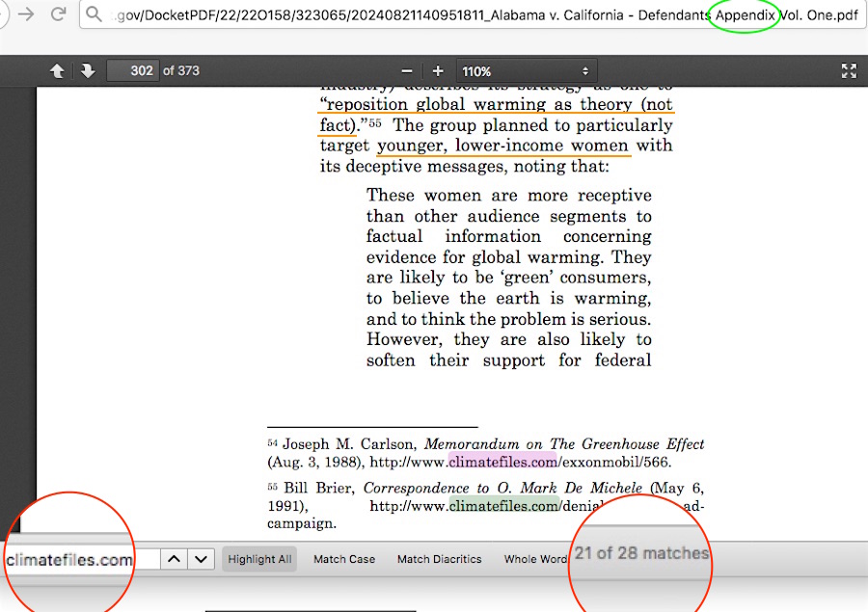
Task: Zoom in on the PDF document
Action: coord(438,71)
